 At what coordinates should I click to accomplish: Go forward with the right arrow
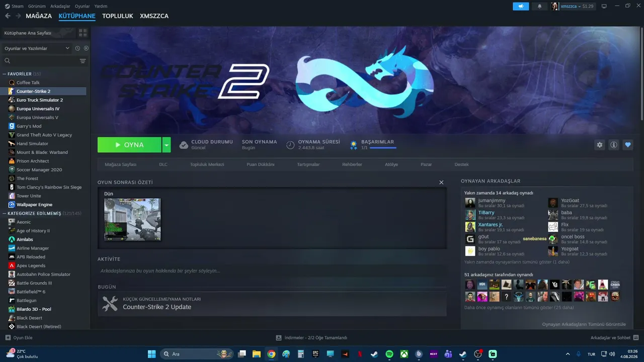click(18, 16)
